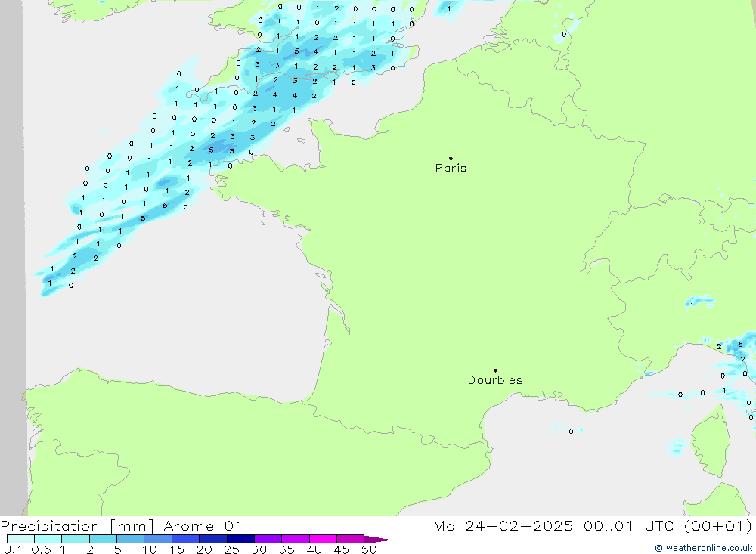Select the 0.1–0.5 mm palest cyan legend swatch
This screenshot has width=756, height=554.
tap(20, 539)
